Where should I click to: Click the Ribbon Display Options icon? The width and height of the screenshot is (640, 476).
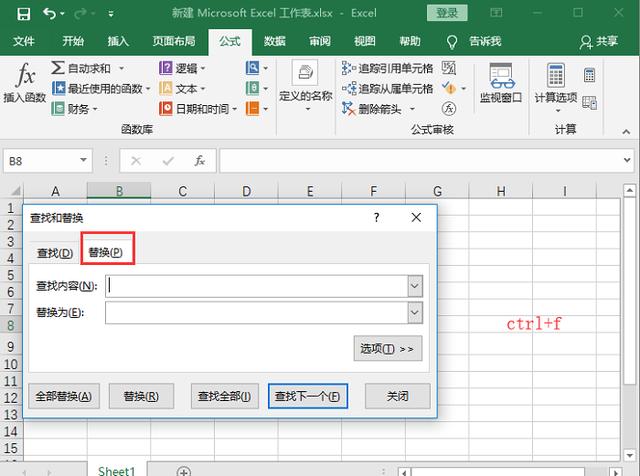tap(496, 13)
